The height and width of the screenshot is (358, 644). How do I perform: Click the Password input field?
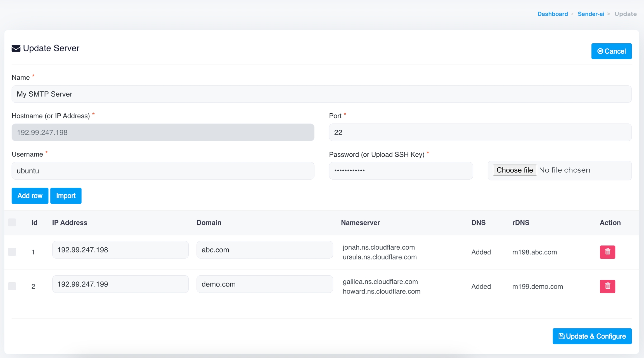click(x=401, y=171)
